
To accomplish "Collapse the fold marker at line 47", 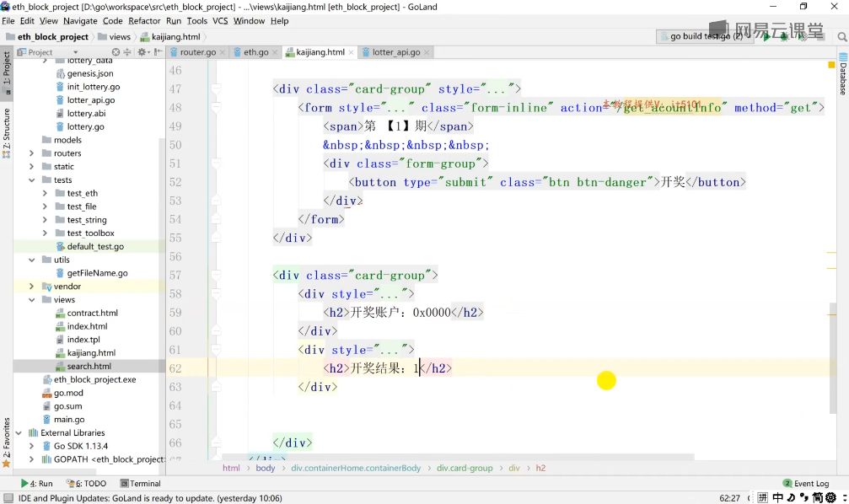I will point(216,88).
